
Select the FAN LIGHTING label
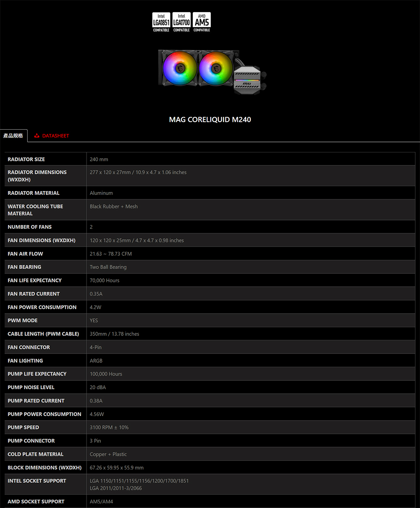25,361
